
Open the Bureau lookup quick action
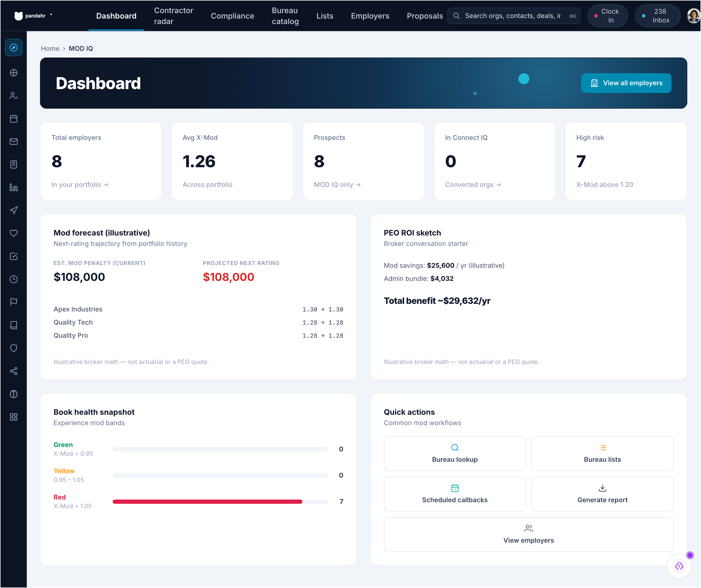pos(455,454)
